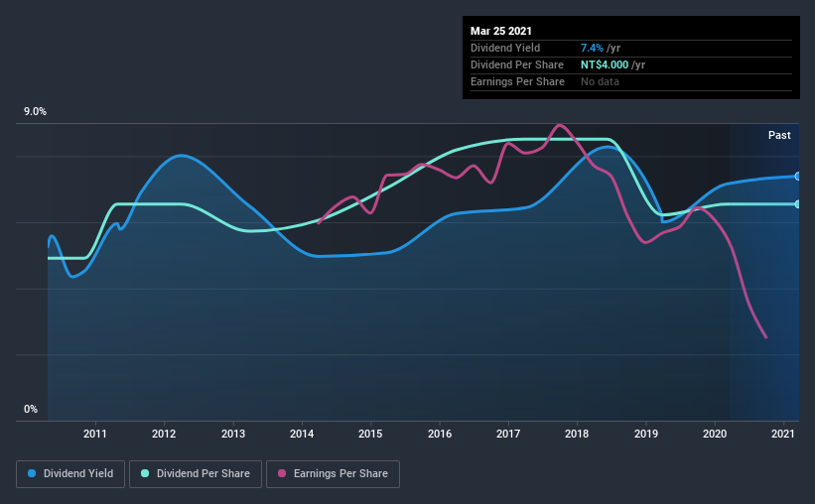Screen dimensions: 815x504
Task: Click the teal Dividend Per Share legend dot
Action: [x=145, y=473]
